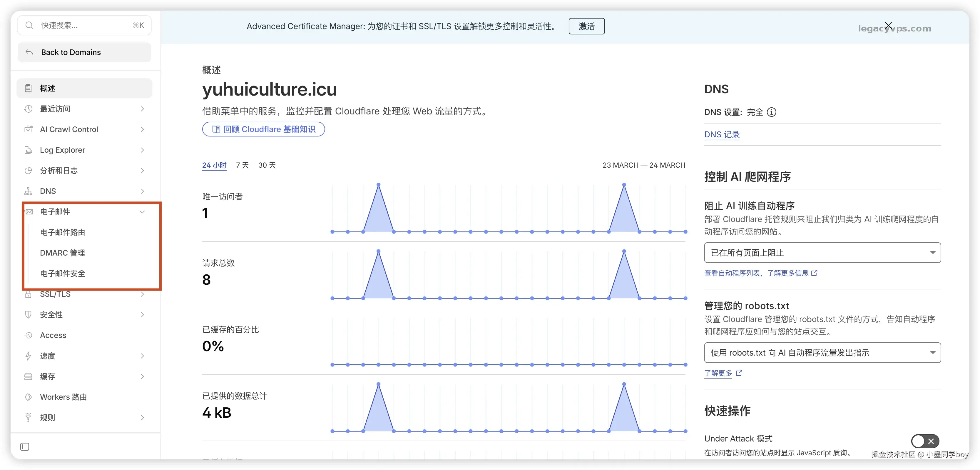Click the 缓存 storage icon in sidebar
980x470 pixels.
click(28, 376)
